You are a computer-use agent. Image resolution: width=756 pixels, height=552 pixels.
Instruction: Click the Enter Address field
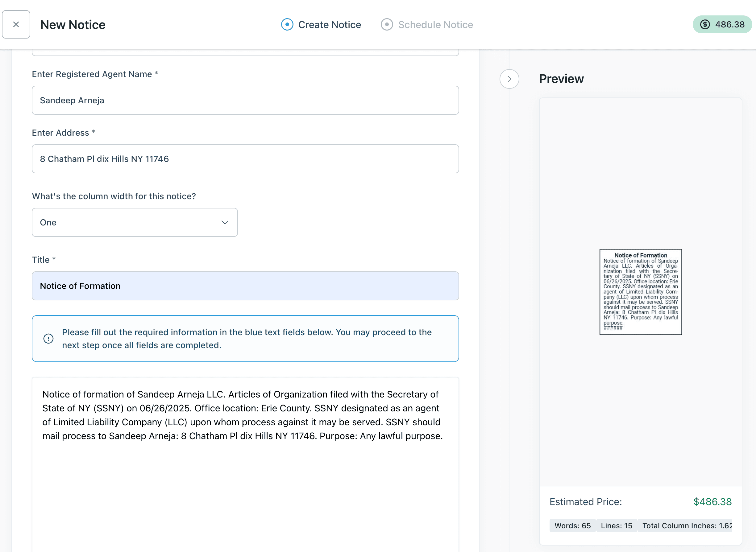pos(245,159)
